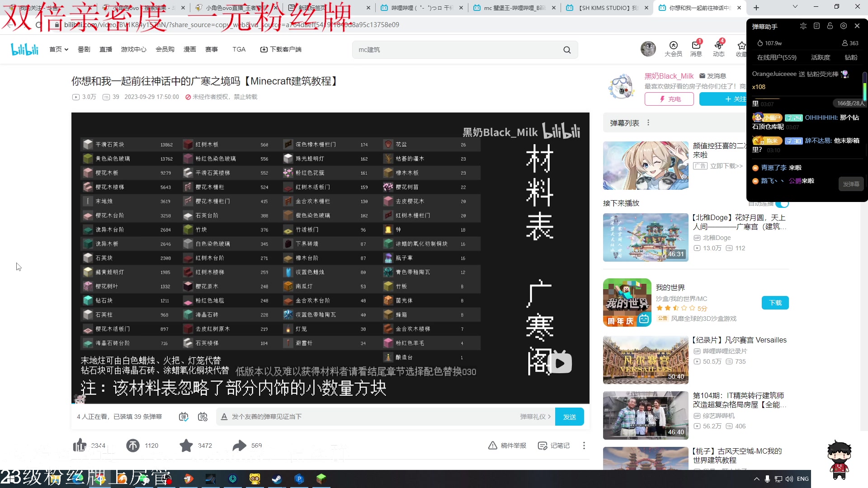Screen dimensions: 868x488
Task: Expand the 首页 dropdown in the navigation bar
Action: coord(66,49)
